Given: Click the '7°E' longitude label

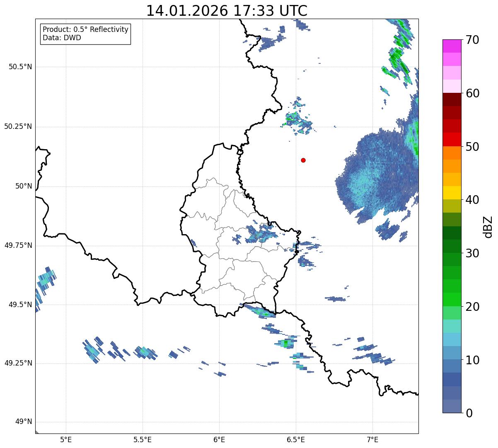Looking at the screenshot, I should coord(372,439).
